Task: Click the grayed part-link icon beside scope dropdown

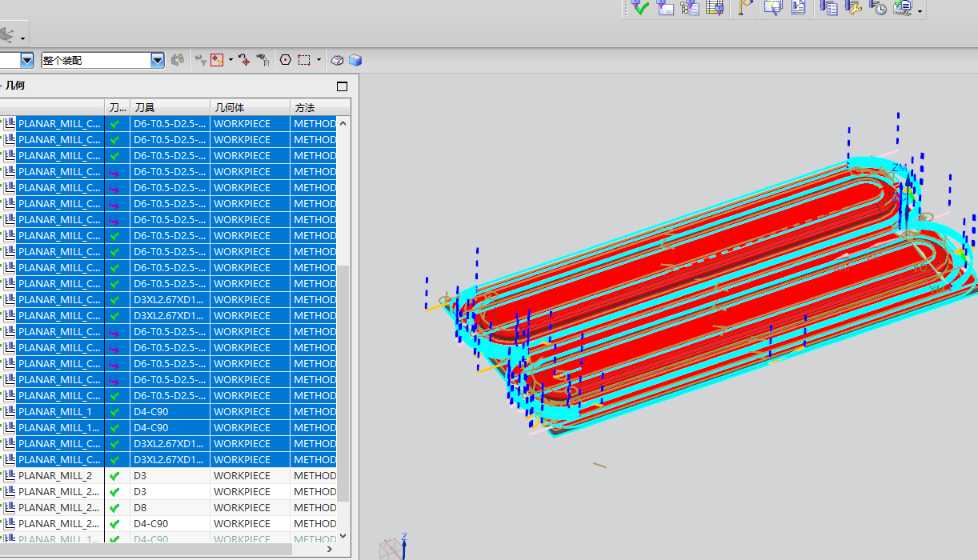Action: 178,60
